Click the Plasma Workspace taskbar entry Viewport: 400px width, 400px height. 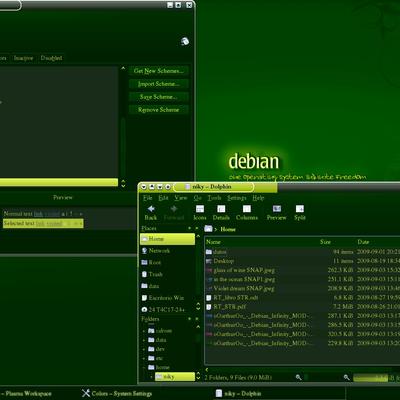tap(27, 394)
